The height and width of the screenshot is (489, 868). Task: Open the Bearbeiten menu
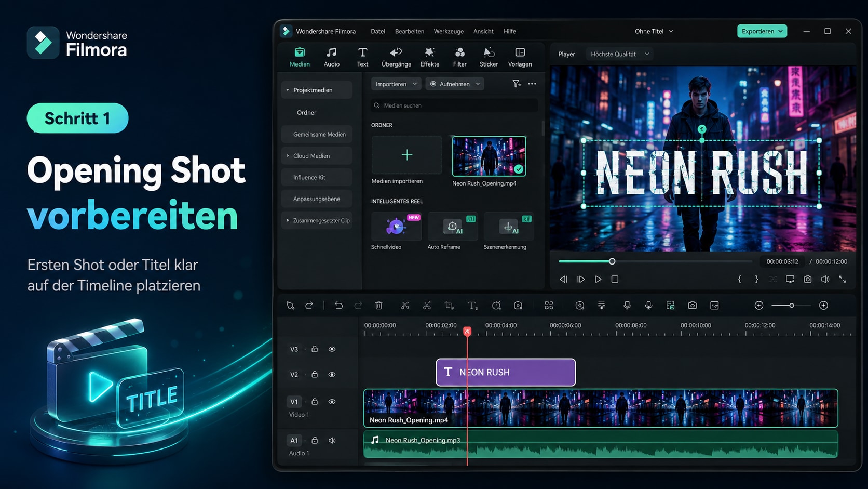[410, 31]
